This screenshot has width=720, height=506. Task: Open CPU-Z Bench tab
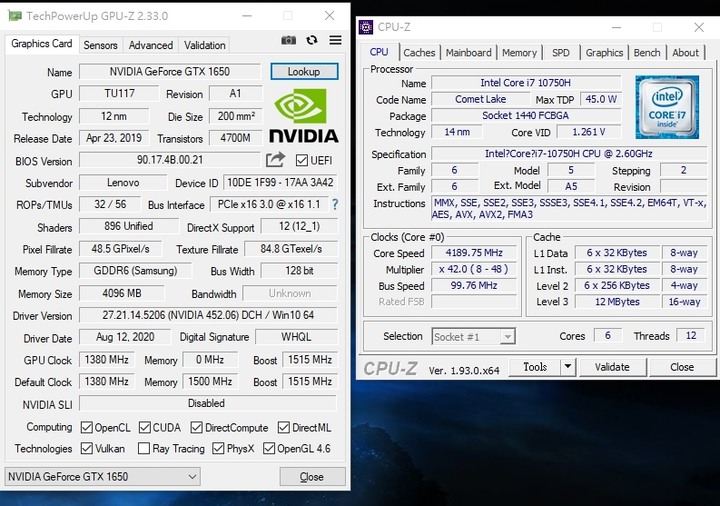[x=647, y=53]
